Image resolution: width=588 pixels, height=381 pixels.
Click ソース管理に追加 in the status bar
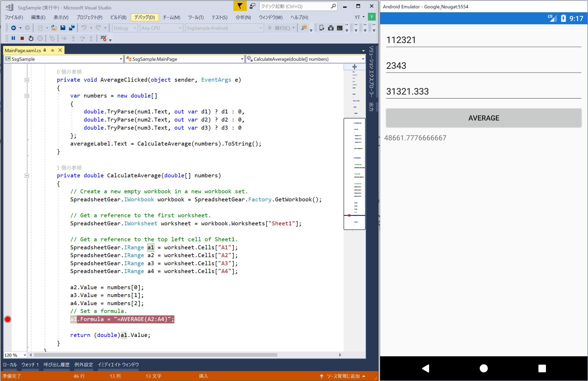click(x=343, y=376)
